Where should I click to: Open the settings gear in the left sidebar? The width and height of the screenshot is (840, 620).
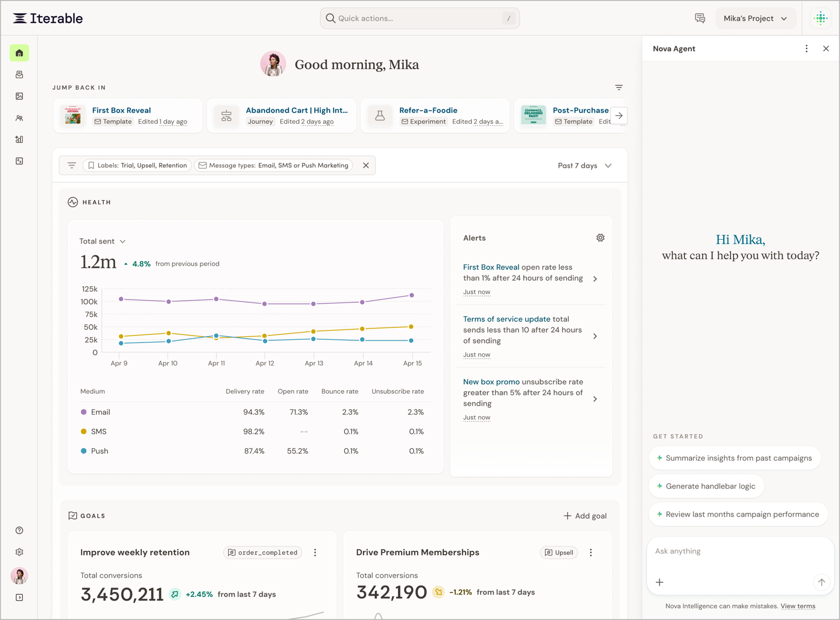tap(19, 552)
